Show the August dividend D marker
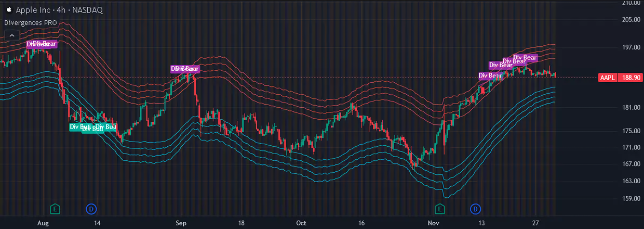 pos(91,209)
